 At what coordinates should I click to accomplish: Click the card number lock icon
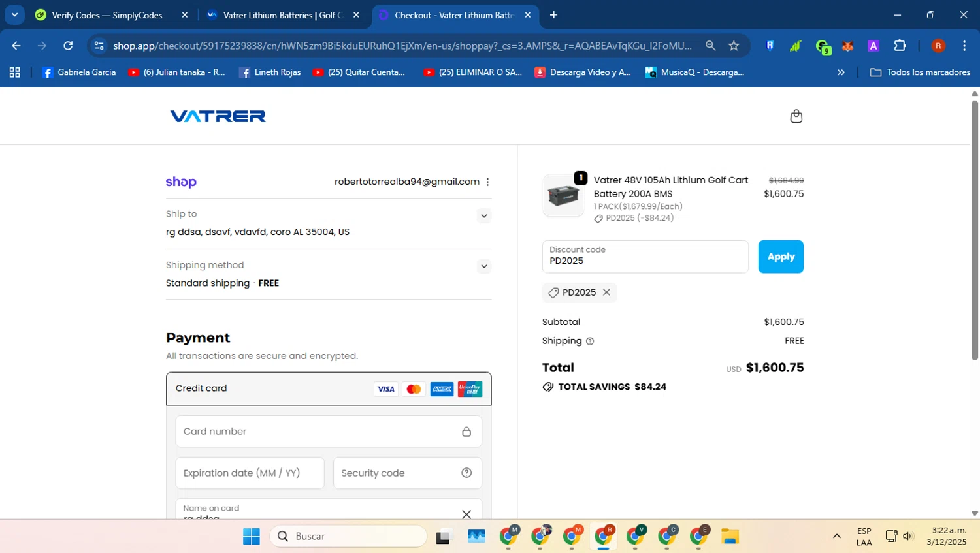[466, 432]
